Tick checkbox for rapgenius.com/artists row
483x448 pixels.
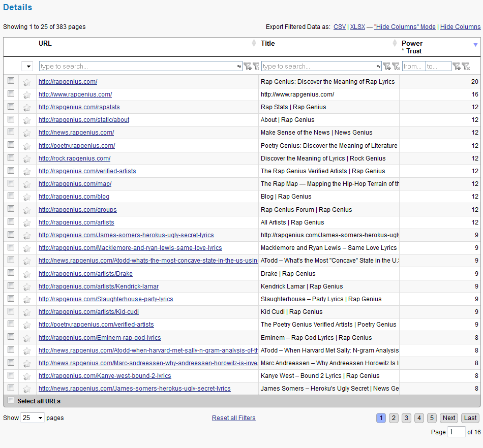coord(11,221)
